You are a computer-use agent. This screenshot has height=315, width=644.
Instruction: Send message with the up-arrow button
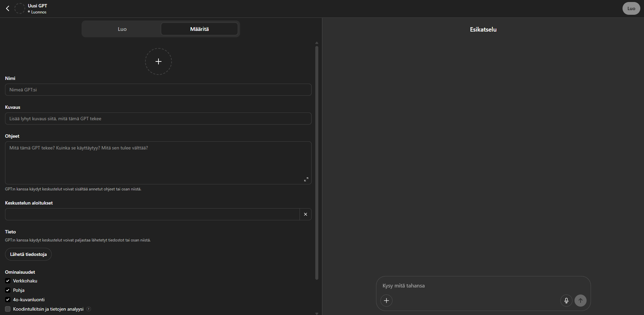pos(581,301)
